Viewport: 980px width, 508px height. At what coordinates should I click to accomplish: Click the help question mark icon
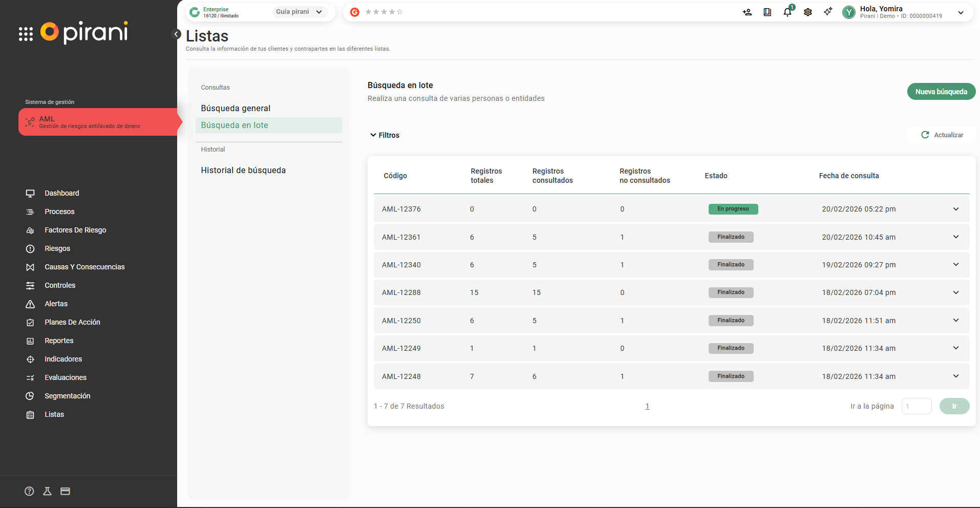pos(29,491)
